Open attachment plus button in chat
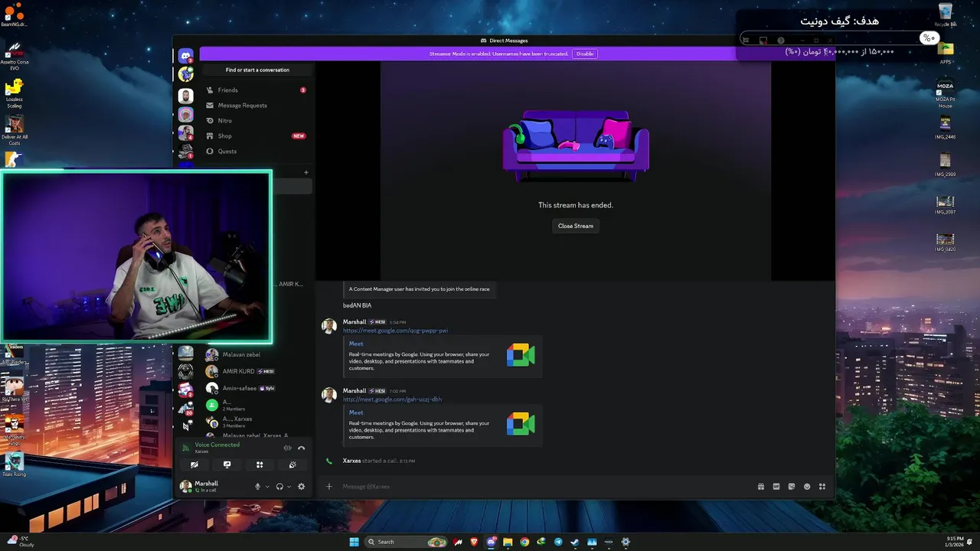 click(x=329, y=487)
